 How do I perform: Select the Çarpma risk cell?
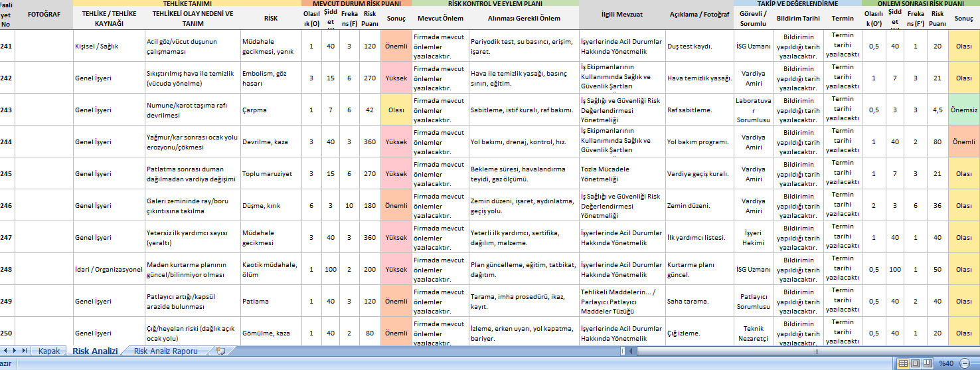point(270,110)
